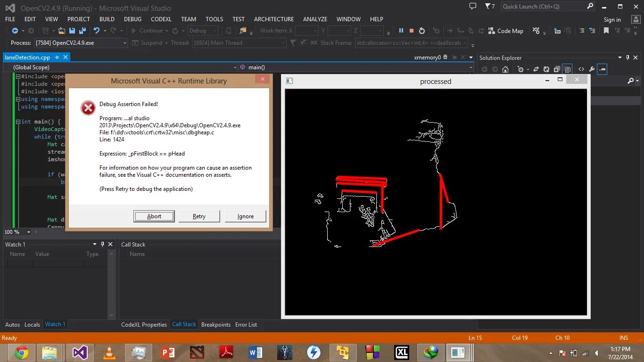
Task: Click Abort in the assertion dialog
Action: click(154, 216)
